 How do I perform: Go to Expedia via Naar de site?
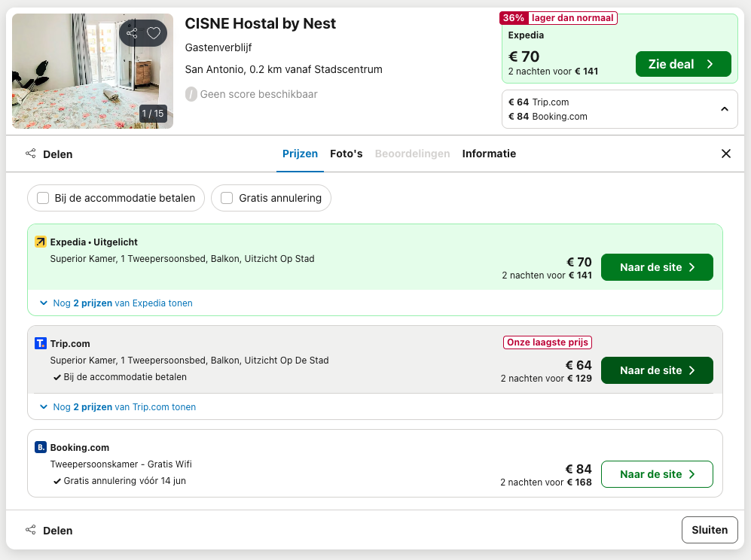(x=657, y=267)
